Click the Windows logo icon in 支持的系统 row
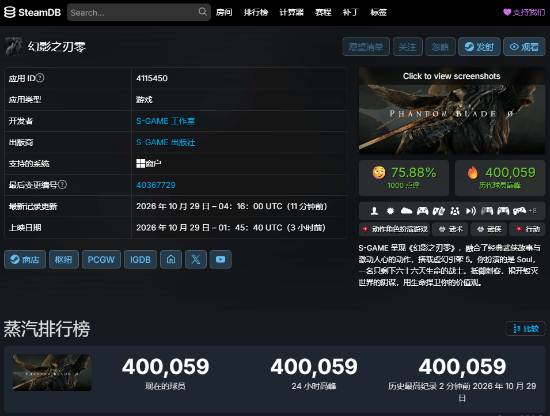The height and width of the screenshot is (416, 550). pos(140,163)
